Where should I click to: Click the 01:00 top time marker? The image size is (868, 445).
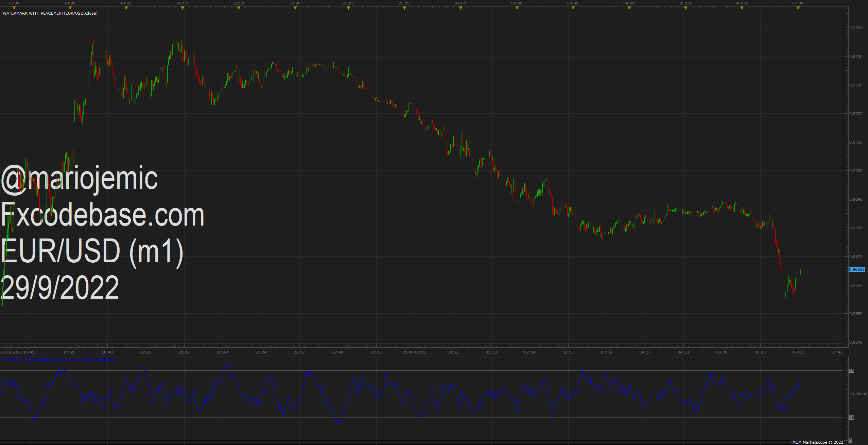click(x=461, y=8)
